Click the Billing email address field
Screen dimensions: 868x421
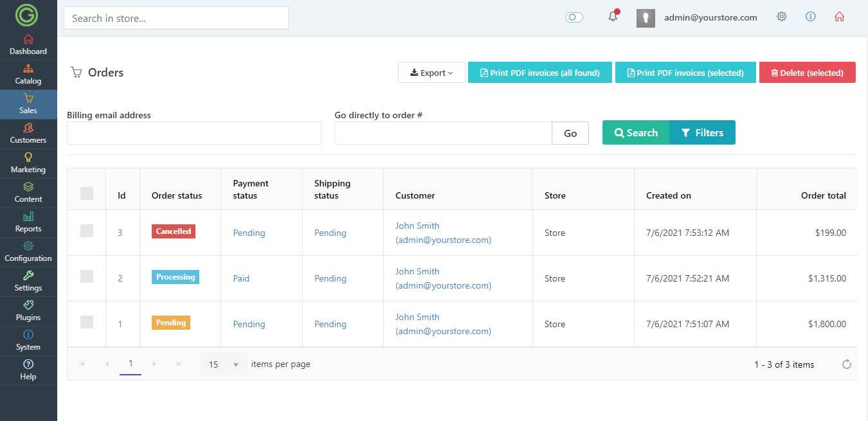point(194,133)
